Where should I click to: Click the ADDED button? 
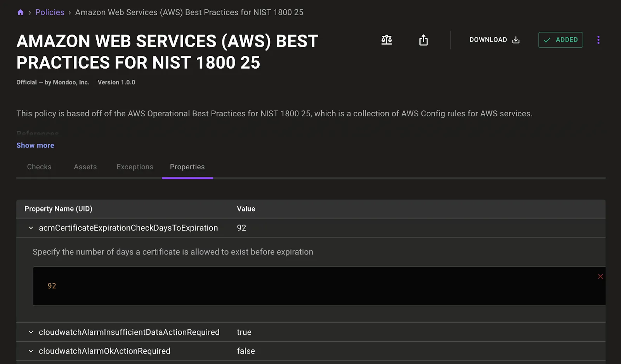coord(560,40)
